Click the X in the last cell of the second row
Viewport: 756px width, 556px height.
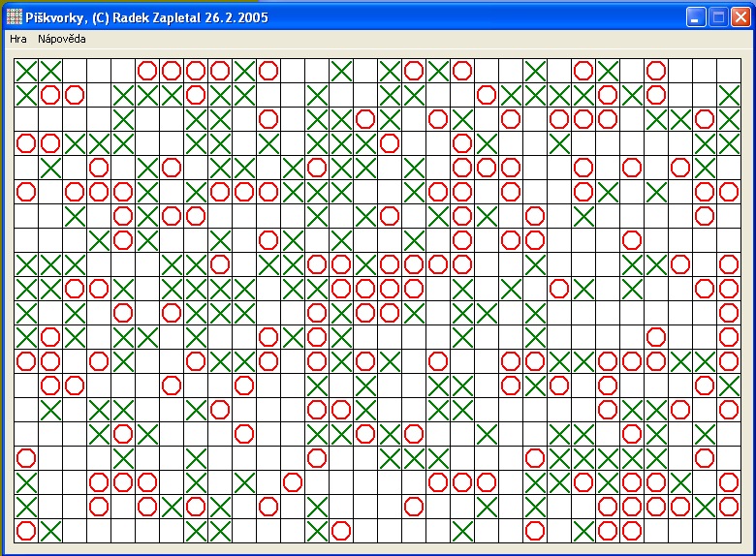729,95
